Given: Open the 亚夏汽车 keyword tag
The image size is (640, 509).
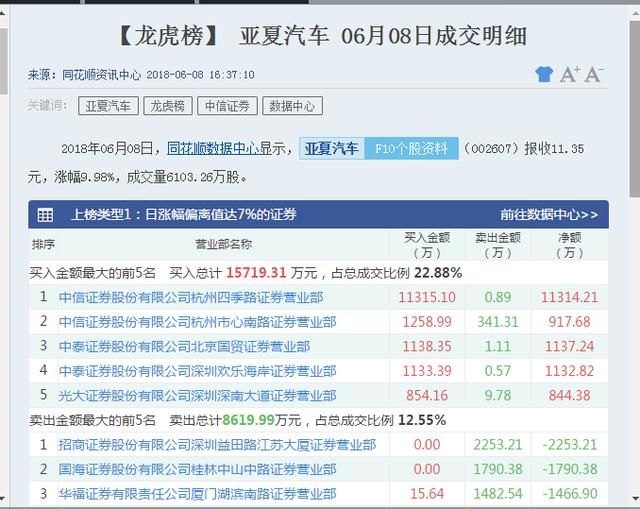Looking at the screenshot, I should click(x=108, y=106).
